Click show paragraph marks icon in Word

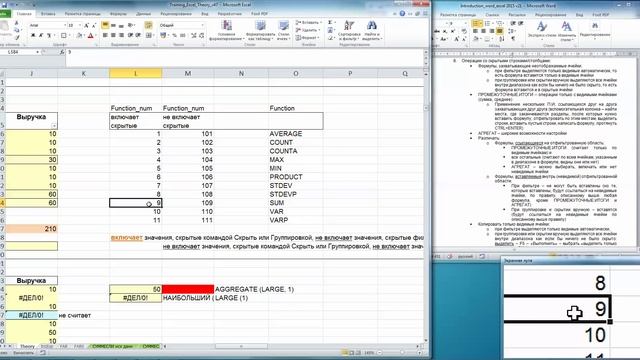pos(513,39)
